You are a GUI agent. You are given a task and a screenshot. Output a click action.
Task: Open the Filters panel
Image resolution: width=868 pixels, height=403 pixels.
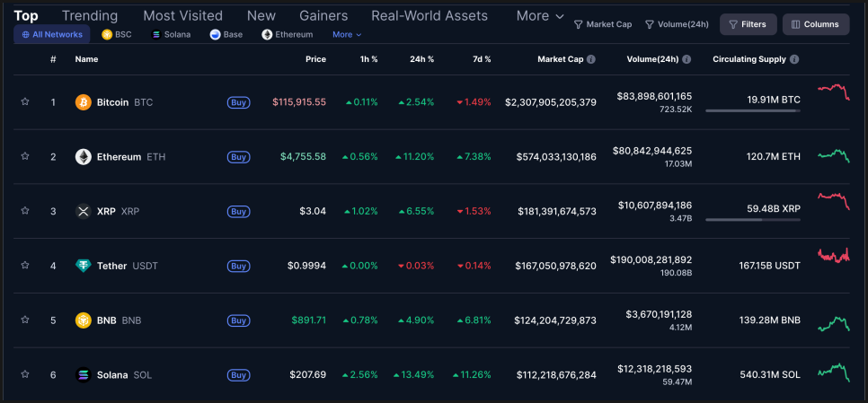coord(748,24)
